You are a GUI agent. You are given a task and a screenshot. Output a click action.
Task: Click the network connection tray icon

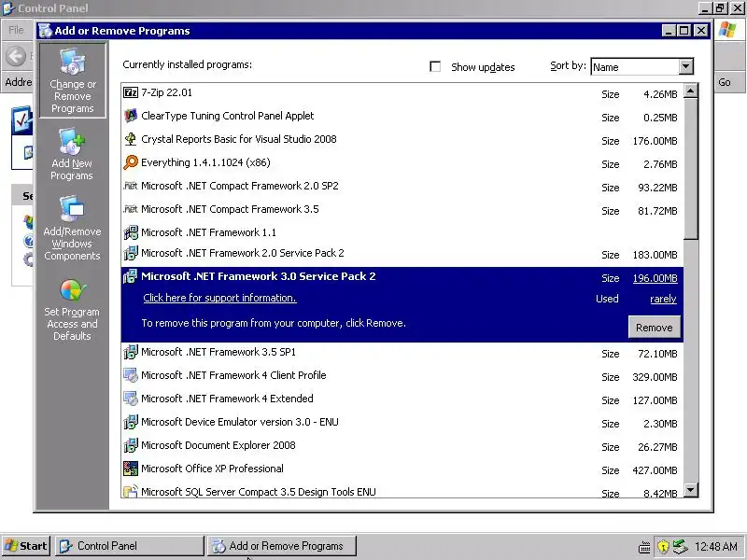pos(680,546)
